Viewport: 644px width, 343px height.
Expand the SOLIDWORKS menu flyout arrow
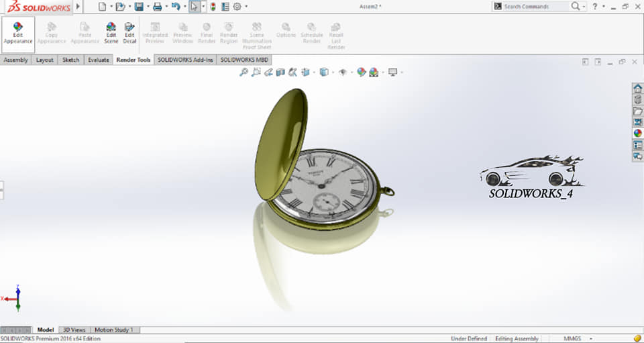[78, 7]
